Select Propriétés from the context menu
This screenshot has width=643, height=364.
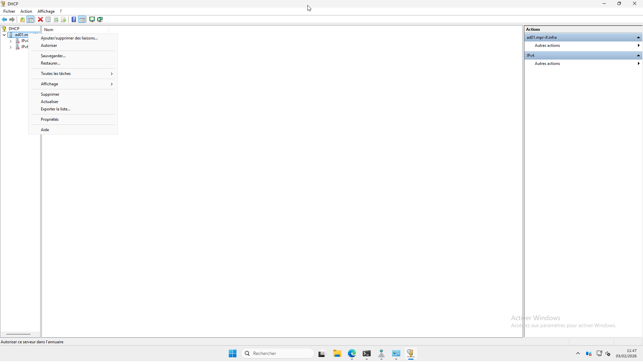(x=50, y=119)
